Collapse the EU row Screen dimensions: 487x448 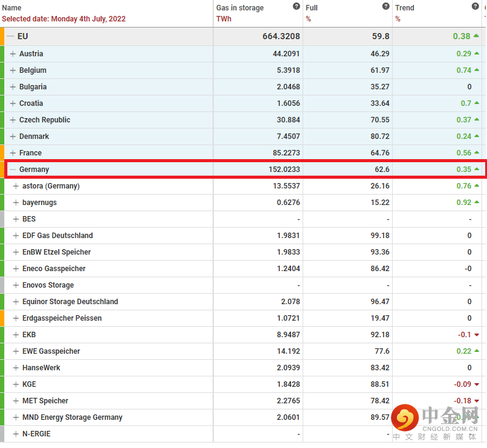pos(10,37)
